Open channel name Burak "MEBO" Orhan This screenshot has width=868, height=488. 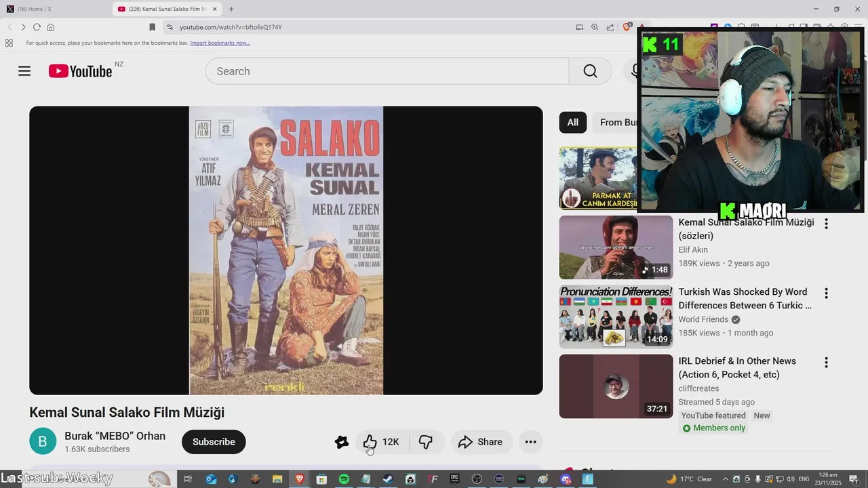(x=115, y=436)
